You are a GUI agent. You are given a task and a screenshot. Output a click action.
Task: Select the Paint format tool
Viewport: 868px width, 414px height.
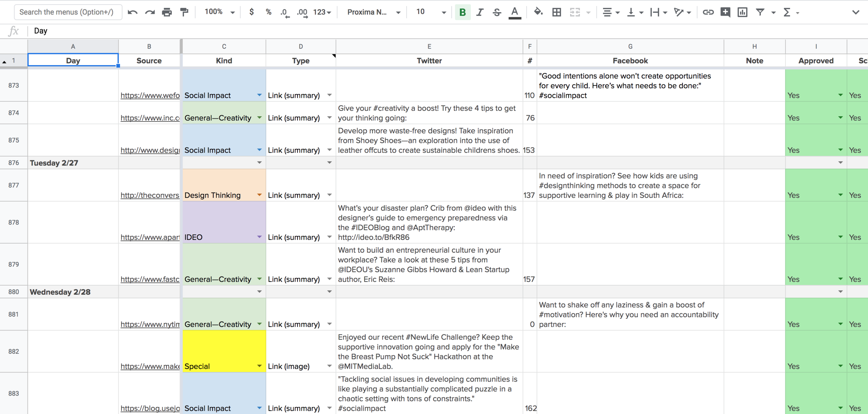pos(184,12)
